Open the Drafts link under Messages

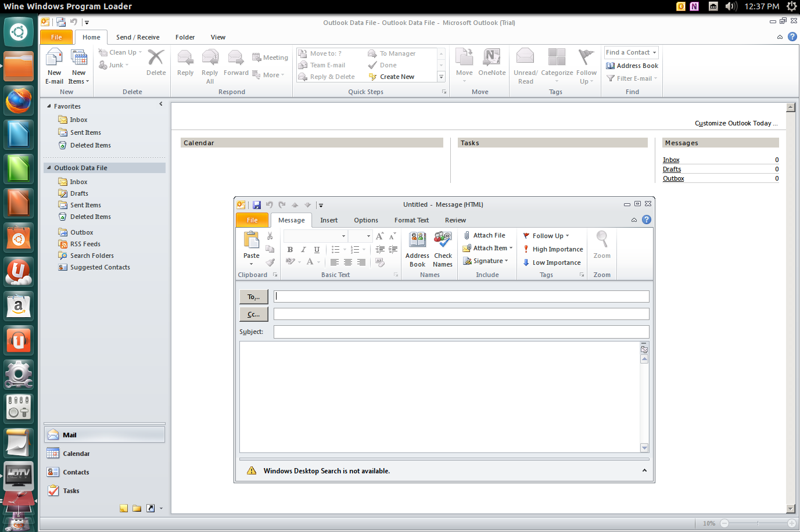[x=672, y=169]
